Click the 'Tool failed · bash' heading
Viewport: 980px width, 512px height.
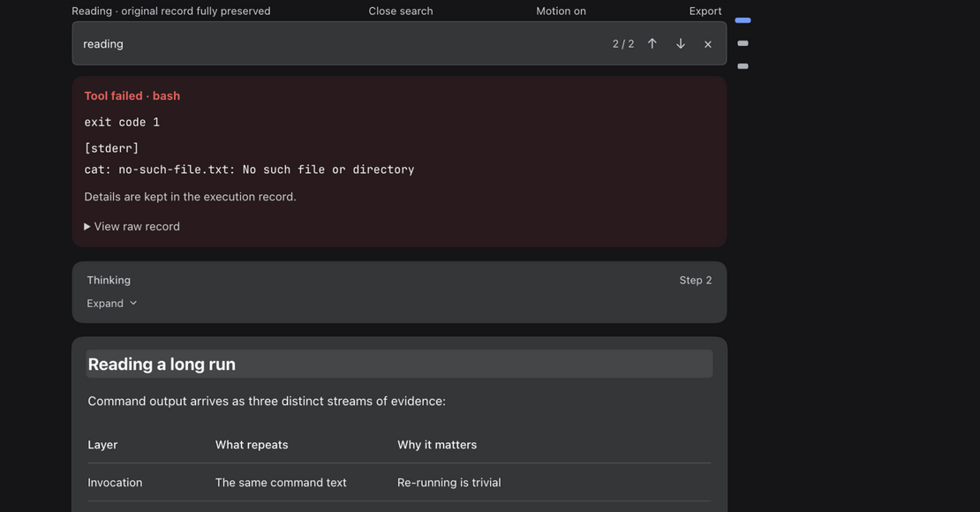[x=132, y=95]
